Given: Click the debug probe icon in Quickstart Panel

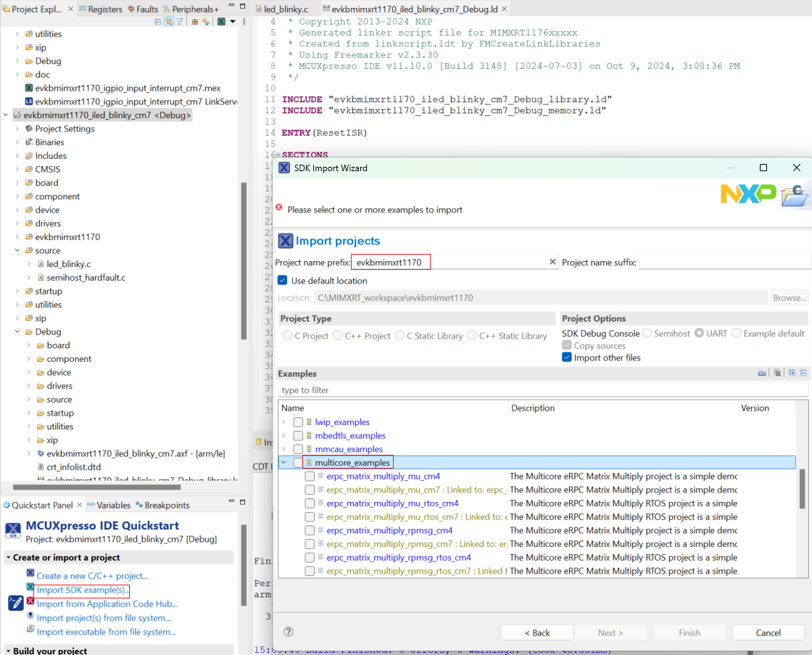Looking at the screenshot, I should coord(14,602).
